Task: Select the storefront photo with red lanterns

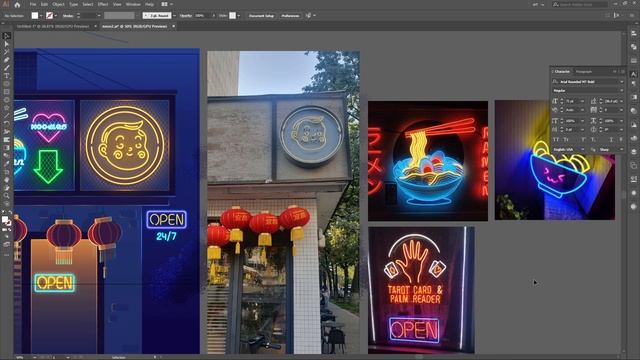Action: [283, 202]
